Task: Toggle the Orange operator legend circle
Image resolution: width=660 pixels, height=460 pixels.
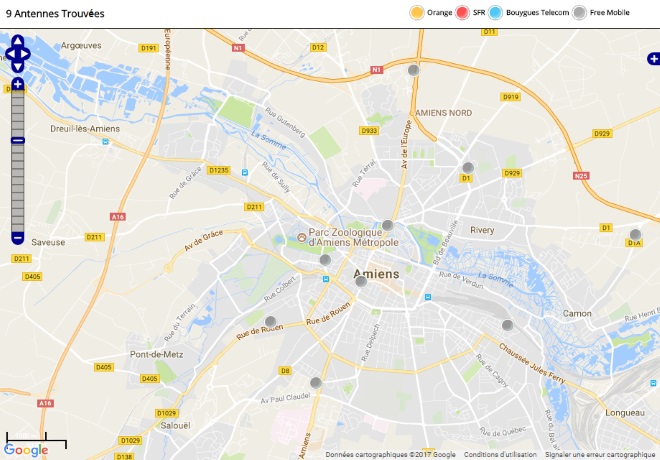Action: click(417, 13)
